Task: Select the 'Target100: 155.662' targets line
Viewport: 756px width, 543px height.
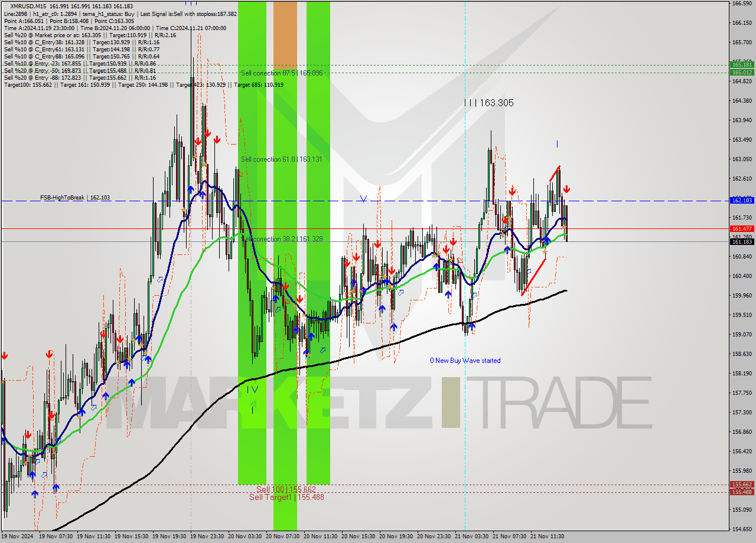Action: (144, 85)
